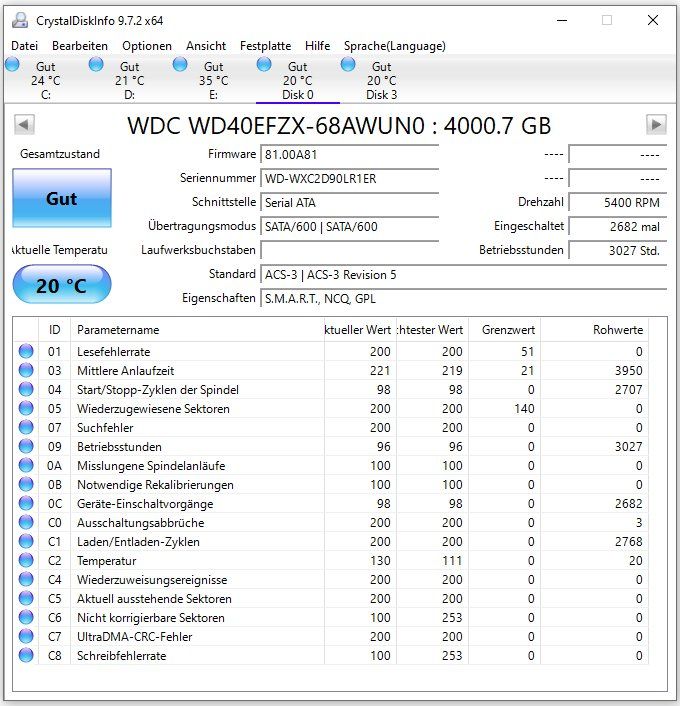Image resolution: width=680 pixels, height=706 pixels.
Task: Open the Optionen menu
Action: click(x=147, y=46)
